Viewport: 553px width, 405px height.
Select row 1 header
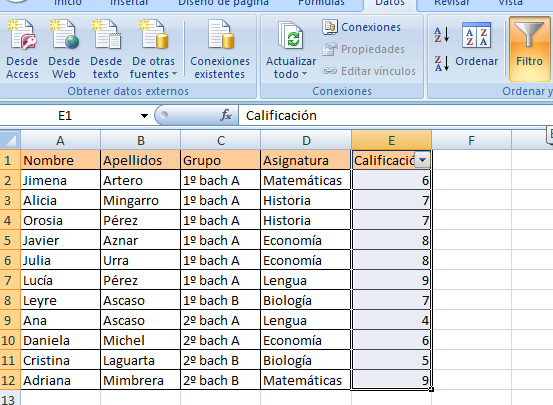coord(10,161)
